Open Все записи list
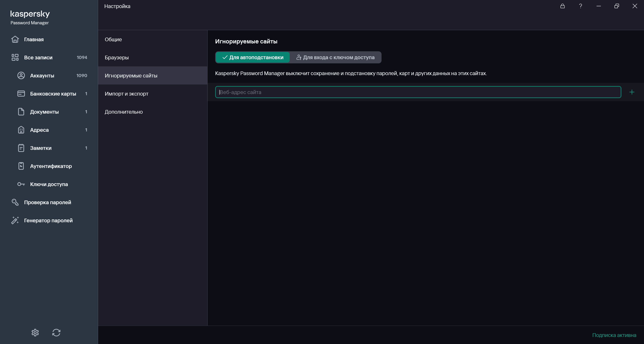 [x=38, y=58]
